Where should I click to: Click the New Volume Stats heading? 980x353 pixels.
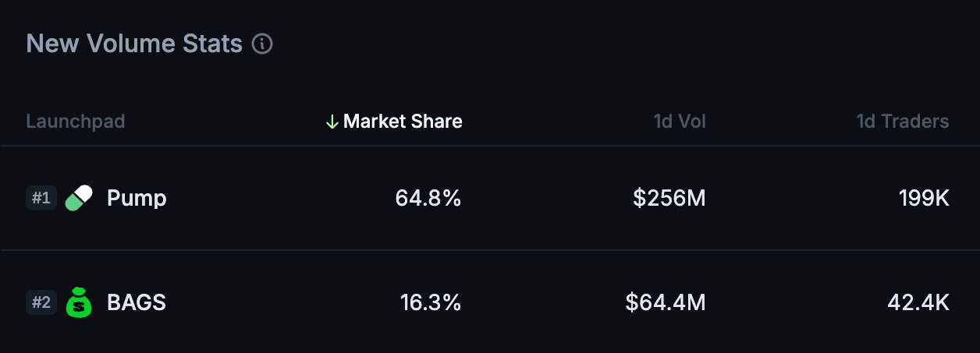(x=134, y=44)
